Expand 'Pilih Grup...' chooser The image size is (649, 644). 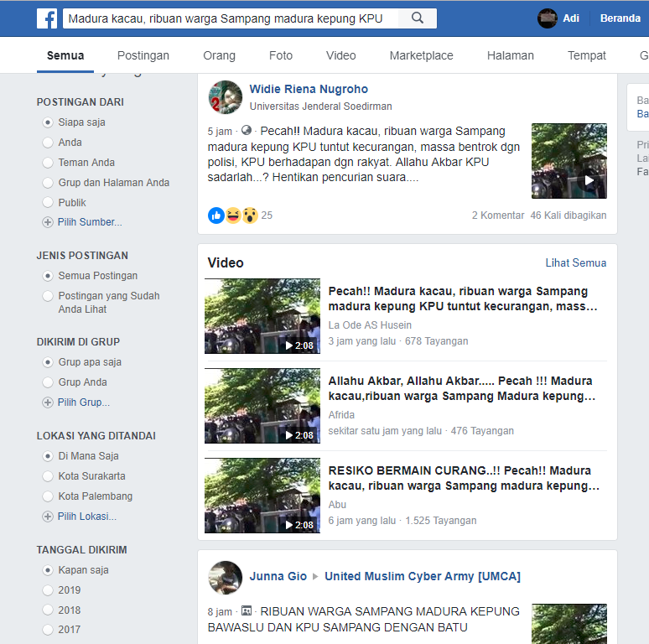tap(83, 402)
